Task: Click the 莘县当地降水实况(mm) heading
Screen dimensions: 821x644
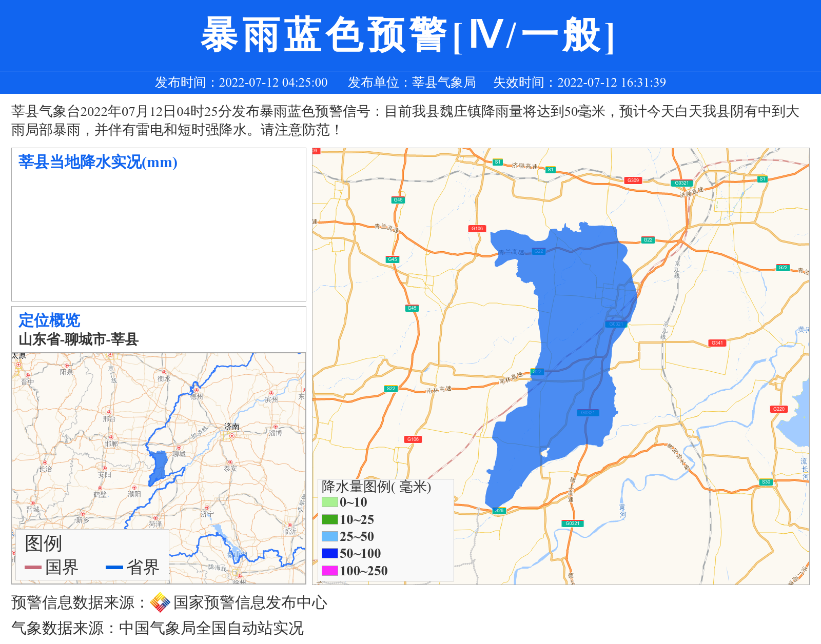Action: point(98,162)
